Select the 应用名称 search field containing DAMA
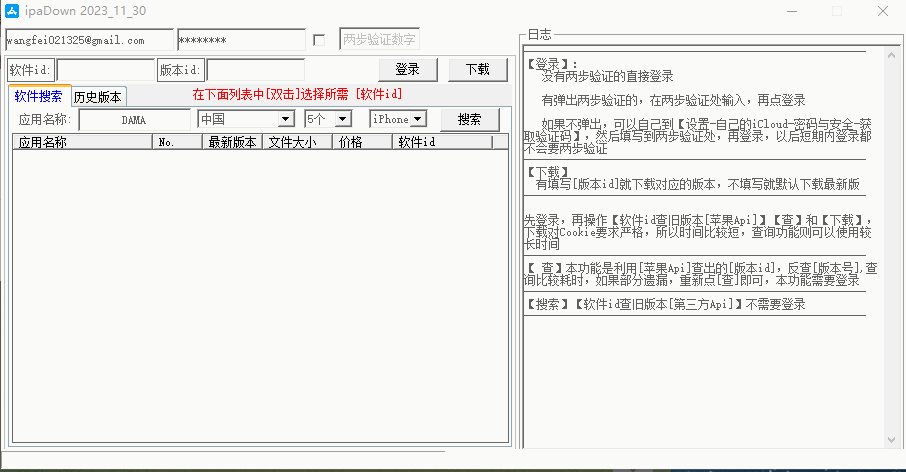Viewport: 906px width, 472px height. [134, 119]
